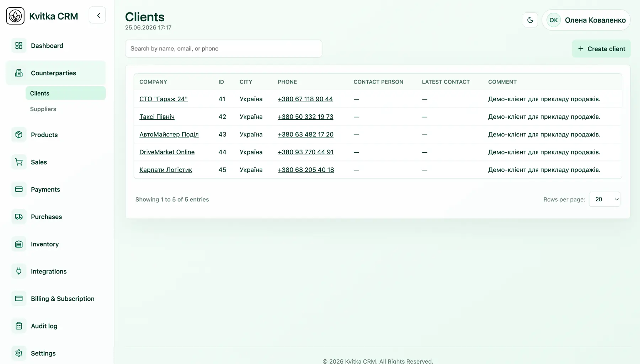Image resolution: width=640 pixels, height=364 pixels.
Task: Toggle dark mode with the moon icon
Action: [x=530, y=20]
